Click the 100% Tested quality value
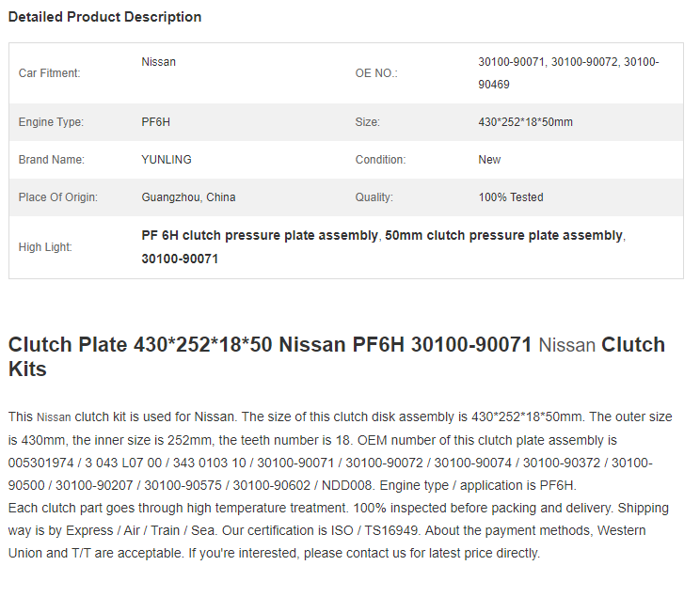This screenshot has width=700, height=597. (511, 197)
